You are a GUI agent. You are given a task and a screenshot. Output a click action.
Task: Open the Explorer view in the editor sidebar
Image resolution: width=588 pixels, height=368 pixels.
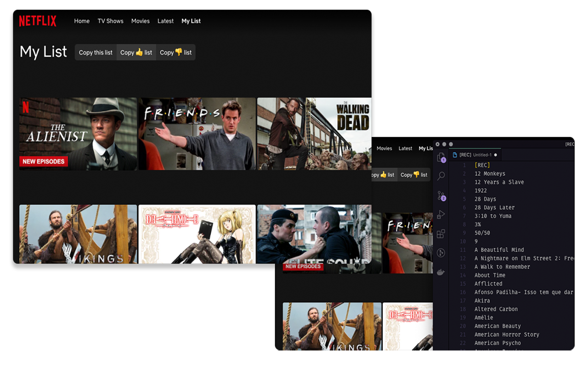point(441,157)
